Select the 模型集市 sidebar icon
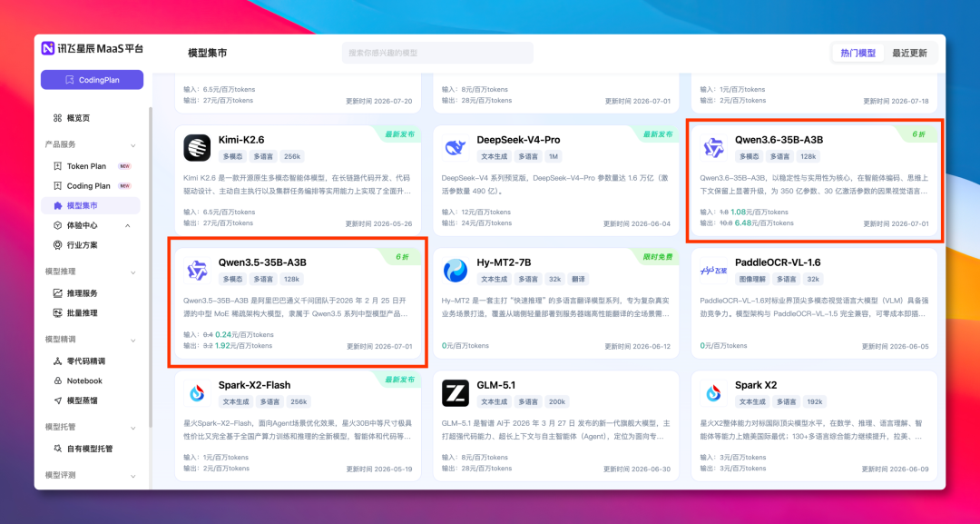The width and height of the screenshot is (980, 524). coord(57,206)
